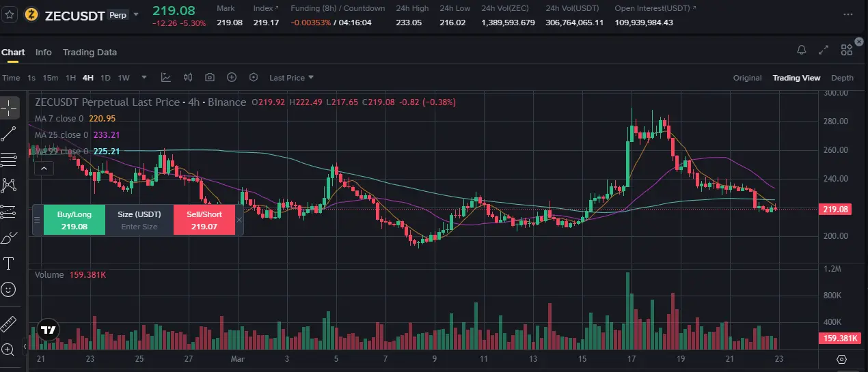Screen dimensions: 868x372
Task: Click the Index price link label
Action: pyautogui.click(x=266, y=8)
